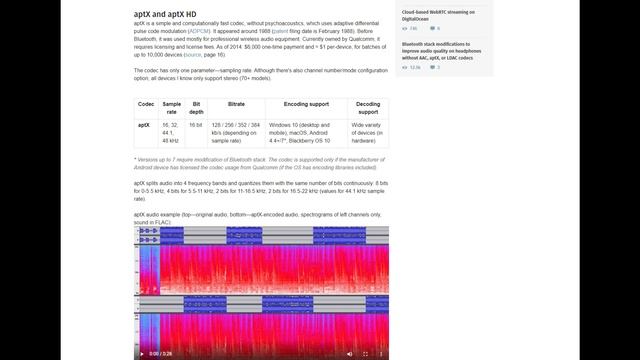Mute the video with the speaker icon
Screen dimensions: 640x360
pyautogui.click(x=349, y=354)
